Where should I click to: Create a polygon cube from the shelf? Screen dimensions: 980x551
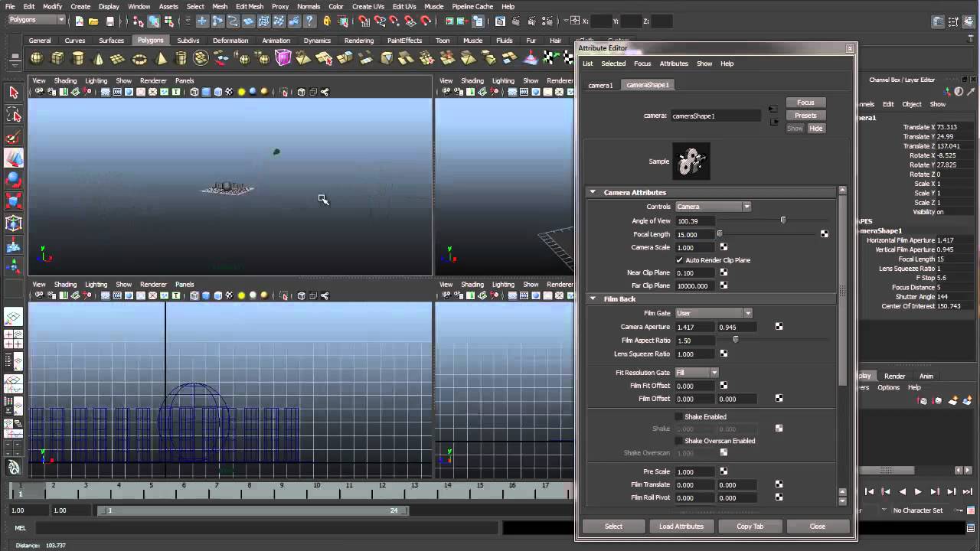[x=57, y=58]
